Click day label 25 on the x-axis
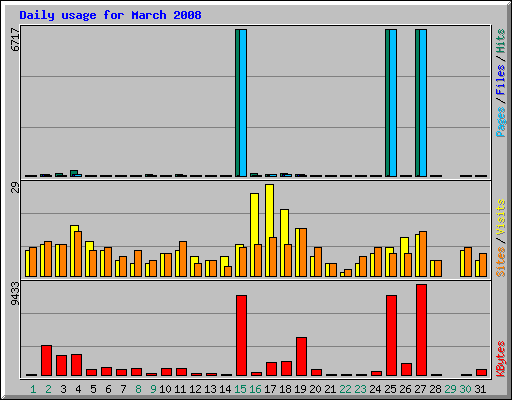Viewport: 512px width, 400px height. pos(390,389)
